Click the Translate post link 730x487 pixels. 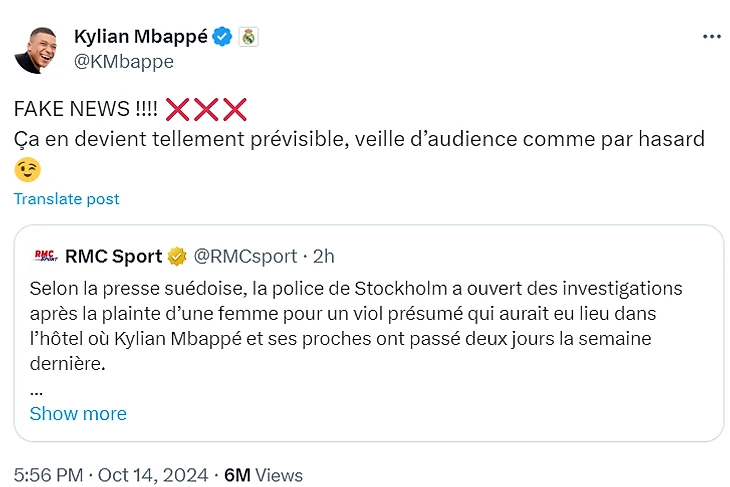pos(66,199)
